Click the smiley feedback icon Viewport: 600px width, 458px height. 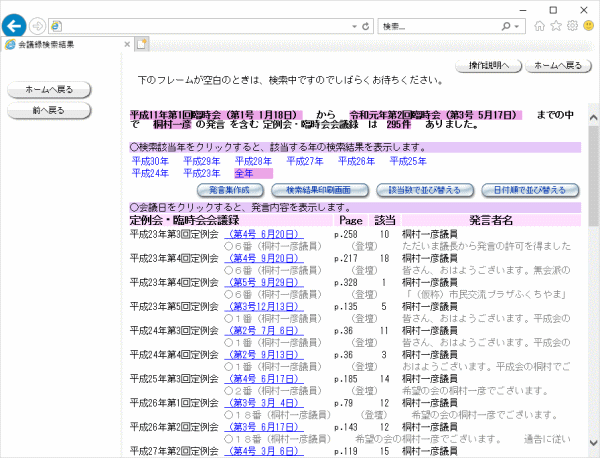point(589,26)
